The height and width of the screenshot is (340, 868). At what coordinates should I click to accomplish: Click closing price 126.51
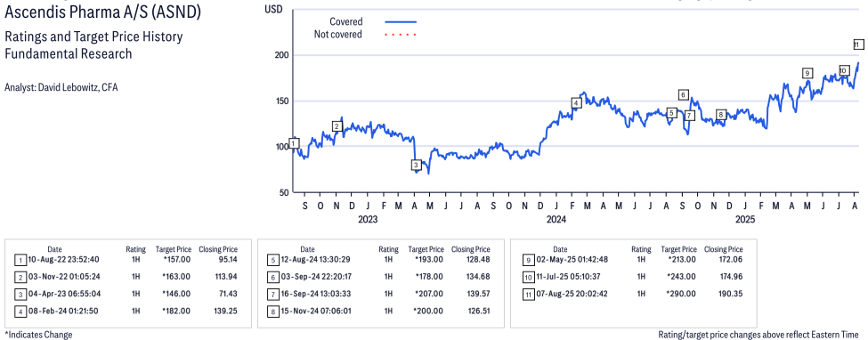478,311
